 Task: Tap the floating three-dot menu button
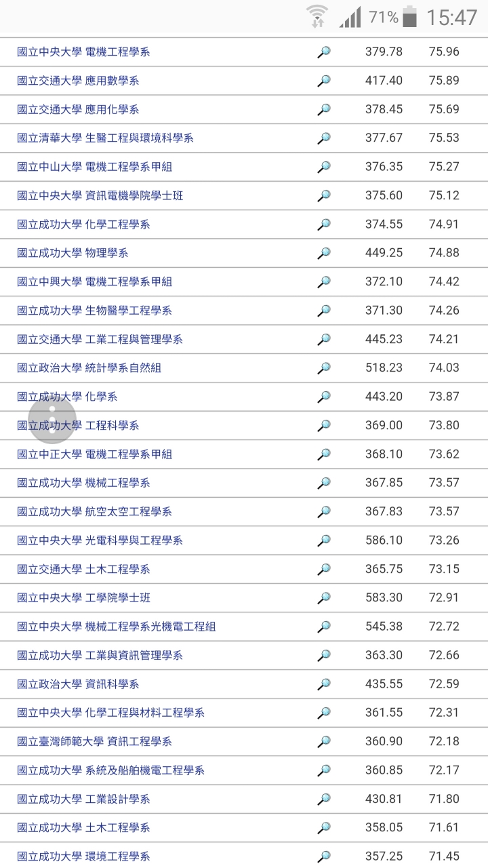(x=52, y=419)
